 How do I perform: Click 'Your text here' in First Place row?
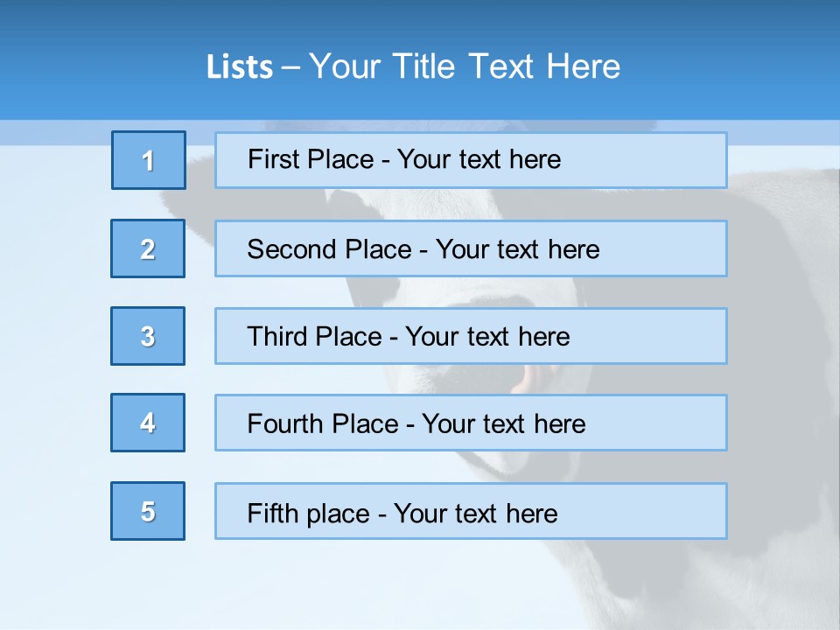(x=479, y=159)
